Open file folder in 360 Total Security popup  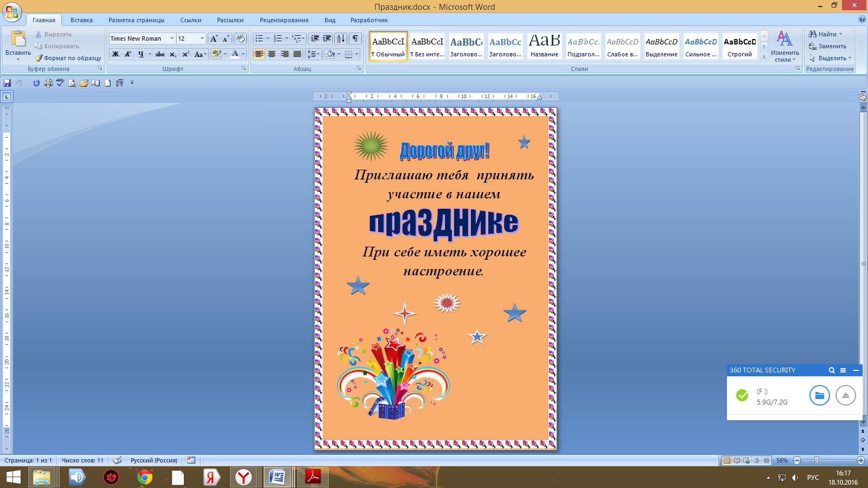coord(819,395)
